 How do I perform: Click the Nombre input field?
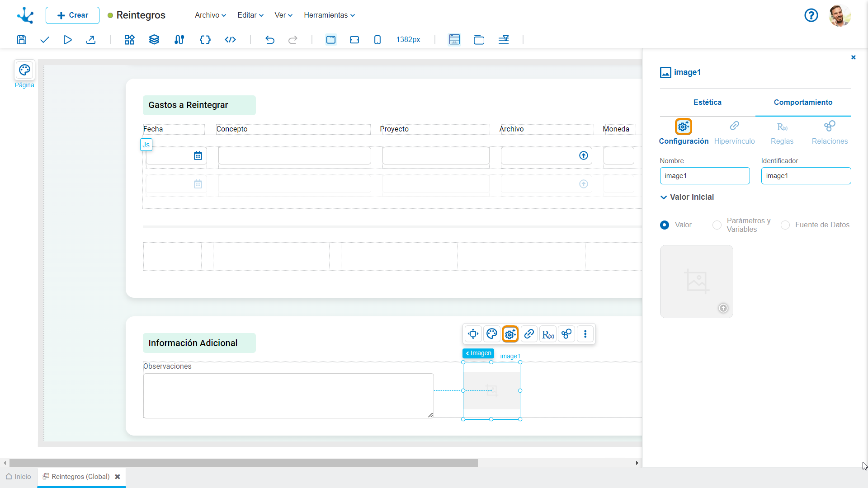point(705,176)
